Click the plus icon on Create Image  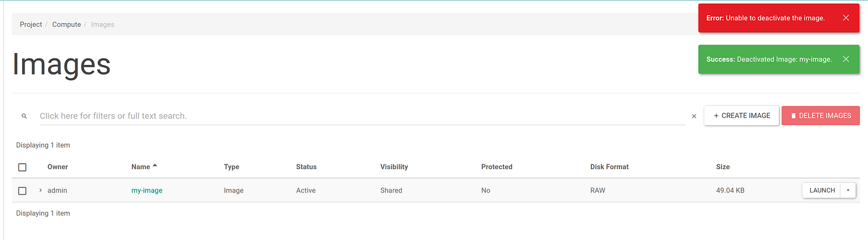(716, 116)
